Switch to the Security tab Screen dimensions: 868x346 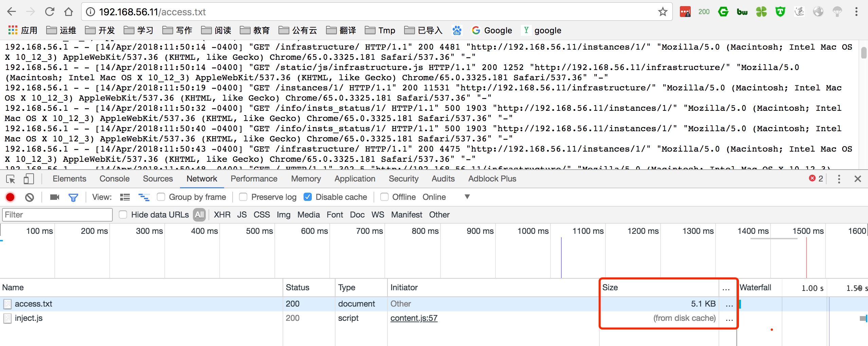click(403, 179)
